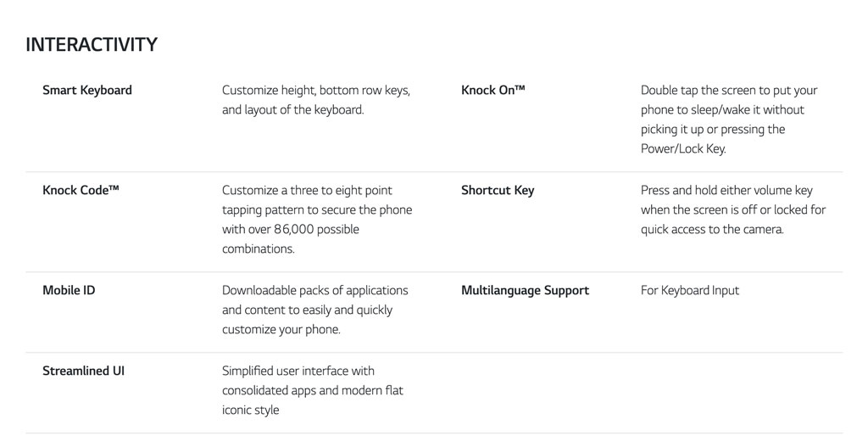
Task: Click the 'three to eight point' description line
Action: (x=307, y=190)
